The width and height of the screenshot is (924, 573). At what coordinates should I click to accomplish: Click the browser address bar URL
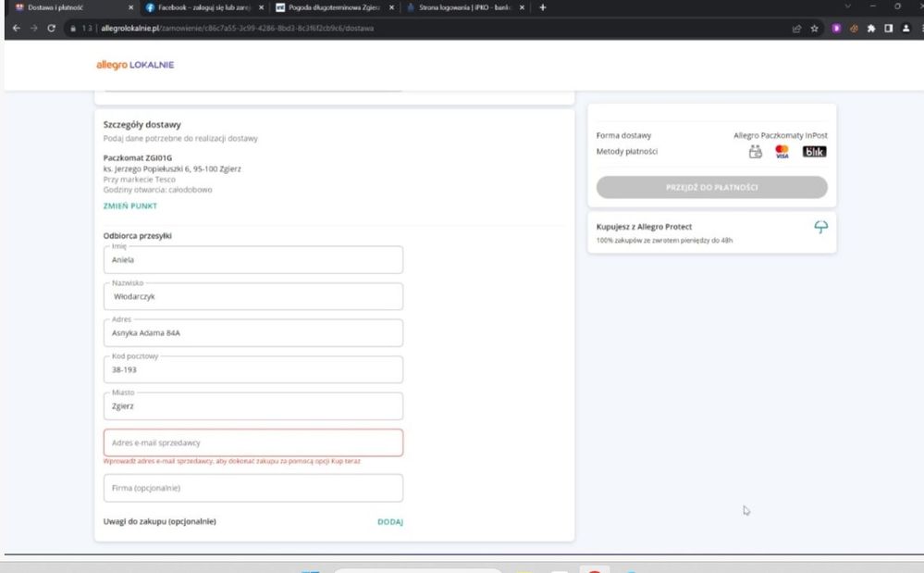237,29
